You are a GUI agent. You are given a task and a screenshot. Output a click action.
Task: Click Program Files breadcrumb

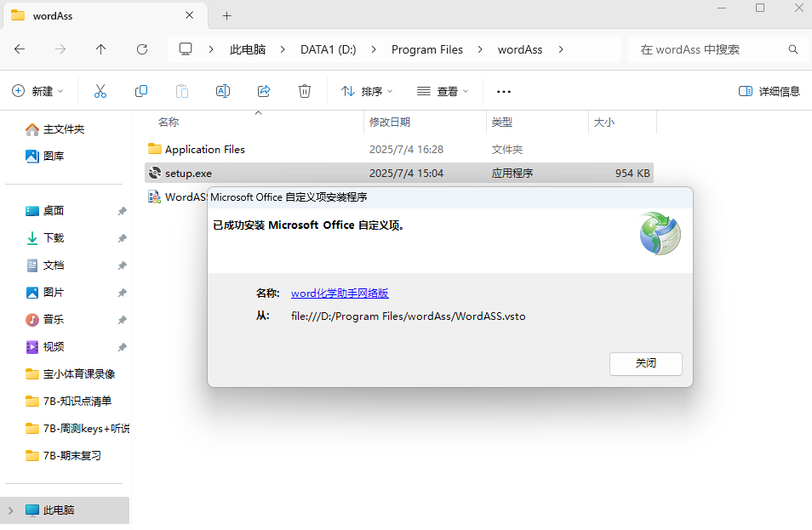(x=427, y=49)
